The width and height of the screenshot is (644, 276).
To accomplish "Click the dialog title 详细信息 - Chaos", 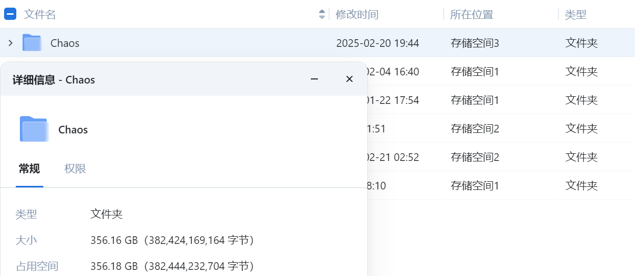I will [53, 79].
